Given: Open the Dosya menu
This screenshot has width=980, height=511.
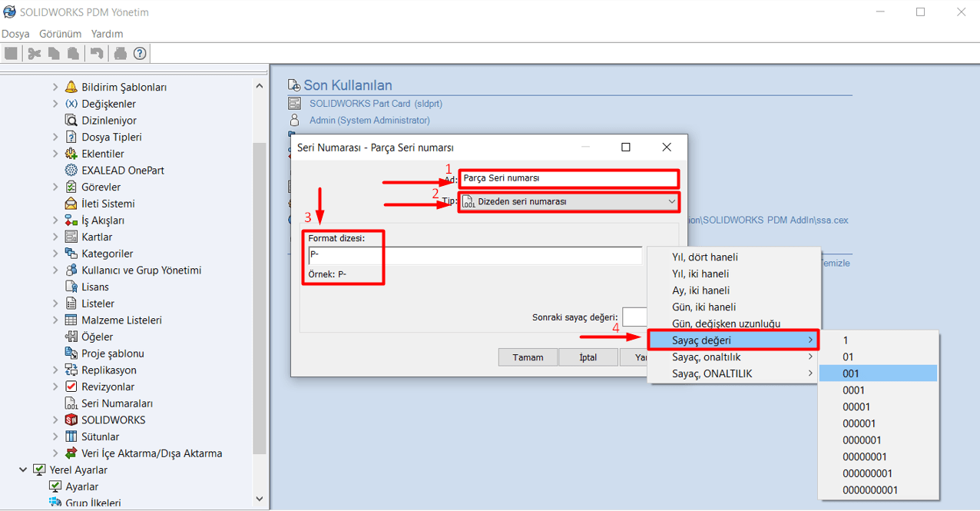Looking at the screenshot, I should tap(15, 34).
